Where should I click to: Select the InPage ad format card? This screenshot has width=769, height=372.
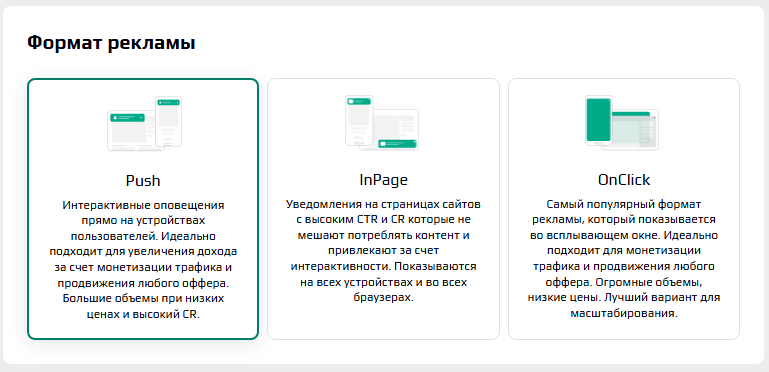383,209
